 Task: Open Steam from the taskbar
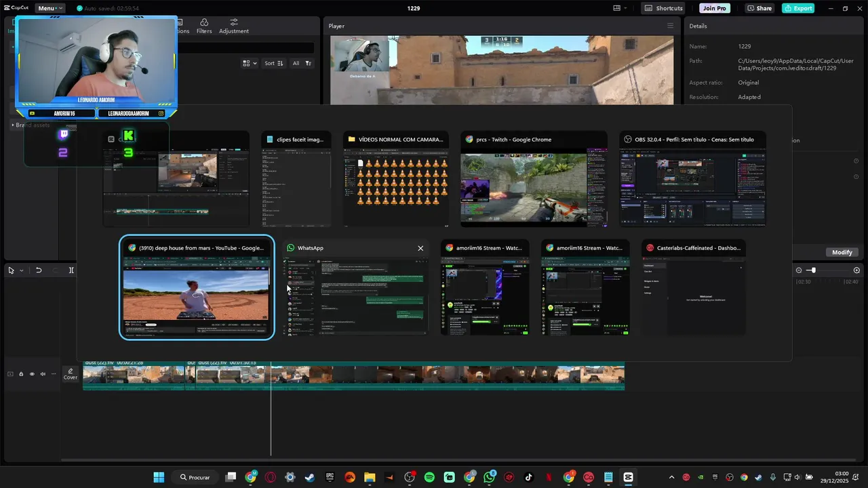[310, 477]
